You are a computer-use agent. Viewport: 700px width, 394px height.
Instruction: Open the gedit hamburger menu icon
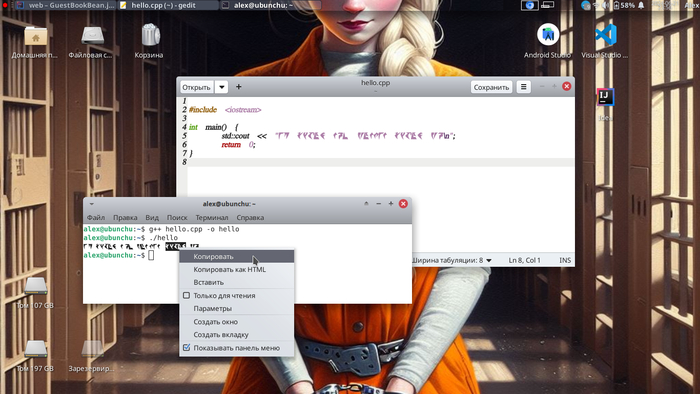click(x=524, y=87)
